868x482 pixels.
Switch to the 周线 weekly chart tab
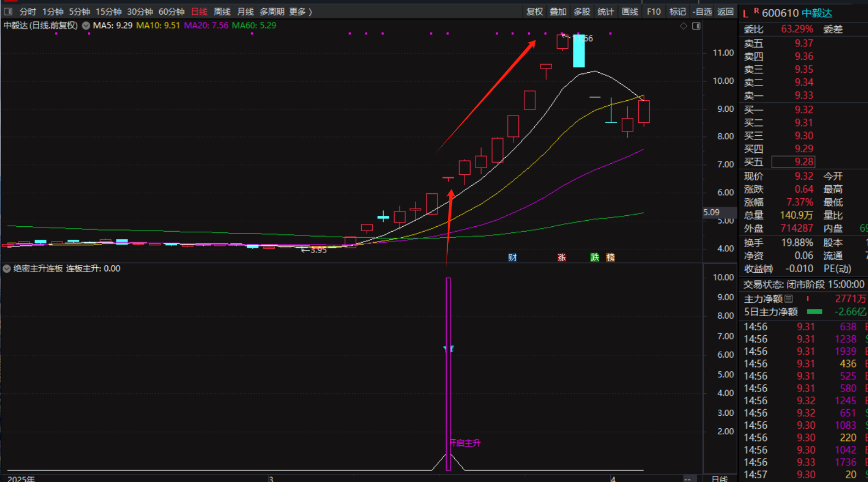222,12
